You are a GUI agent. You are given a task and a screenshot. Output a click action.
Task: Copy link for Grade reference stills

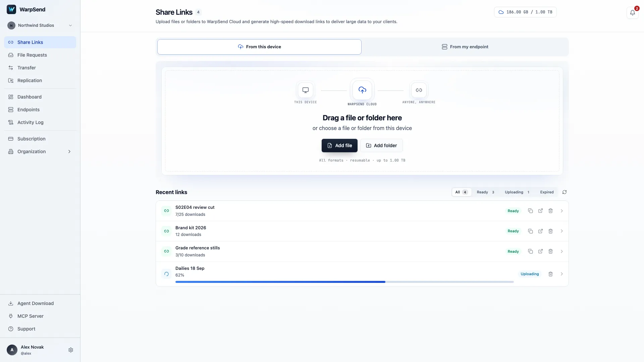pyautogui.click(x=530, y=251)
